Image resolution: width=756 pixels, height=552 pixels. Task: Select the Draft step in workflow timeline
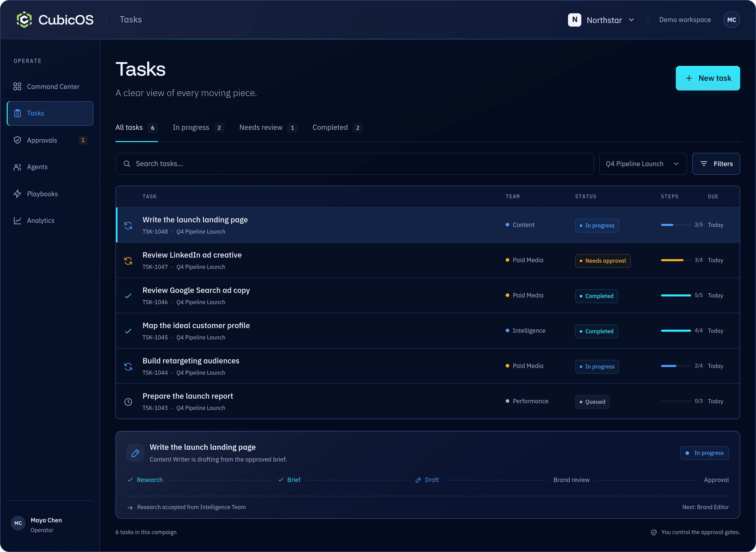coord(427,480)
